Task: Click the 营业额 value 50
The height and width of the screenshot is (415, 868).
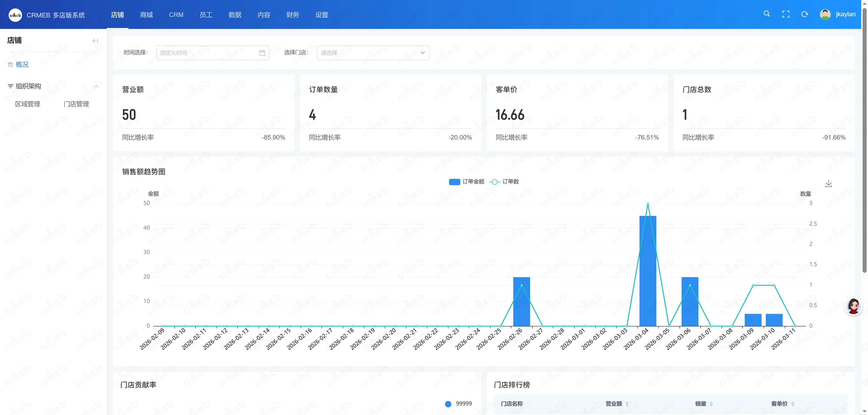Action: pos(129,115)
